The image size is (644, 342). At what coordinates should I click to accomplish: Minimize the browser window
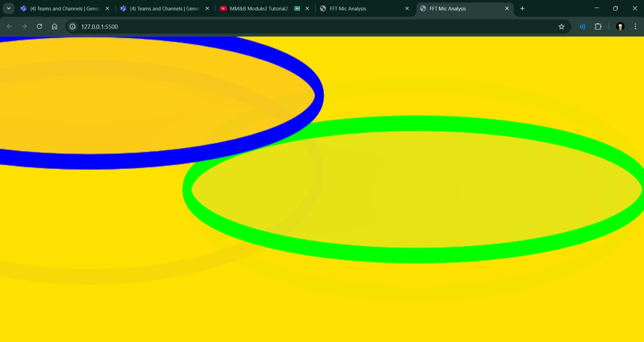coord(597,8)
